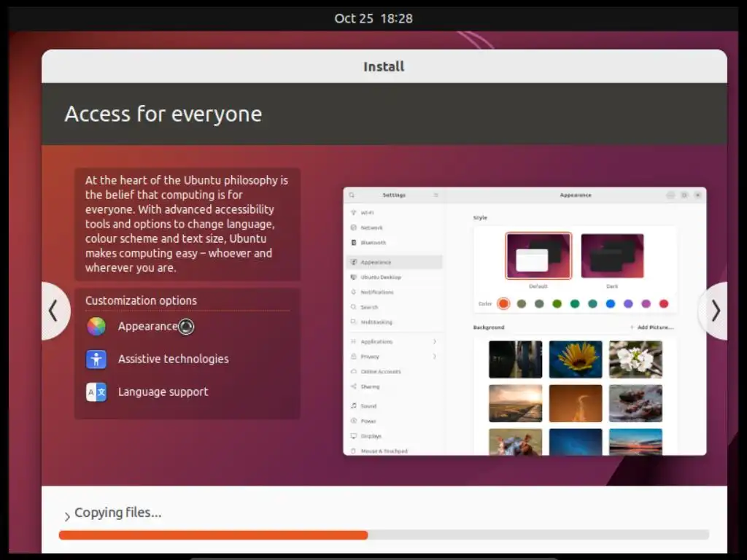Click the "Copying files..." status text
Screen dimensions: 747x560
pos(118,513)
